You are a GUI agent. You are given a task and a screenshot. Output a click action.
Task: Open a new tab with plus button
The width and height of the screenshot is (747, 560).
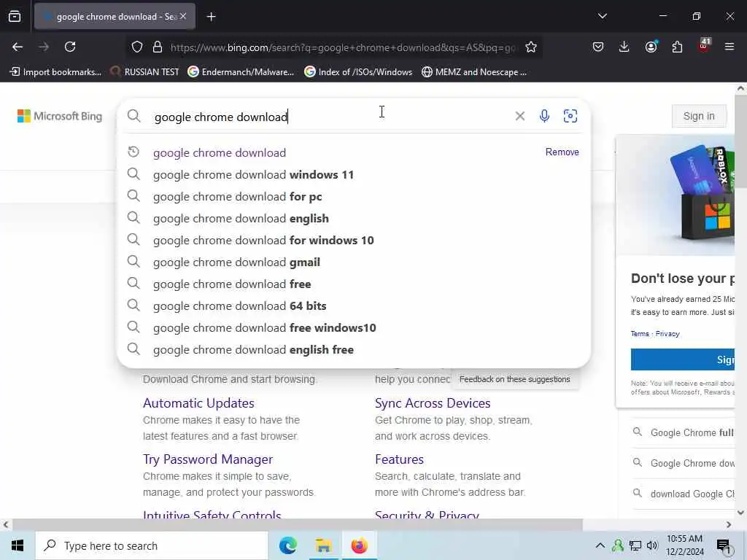211,17
